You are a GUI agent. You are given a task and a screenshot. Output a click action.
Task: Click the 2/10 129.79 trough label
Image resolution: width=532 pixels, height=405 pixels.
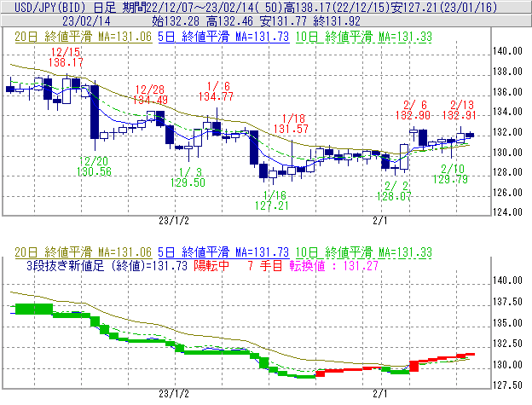coord(450,174)
